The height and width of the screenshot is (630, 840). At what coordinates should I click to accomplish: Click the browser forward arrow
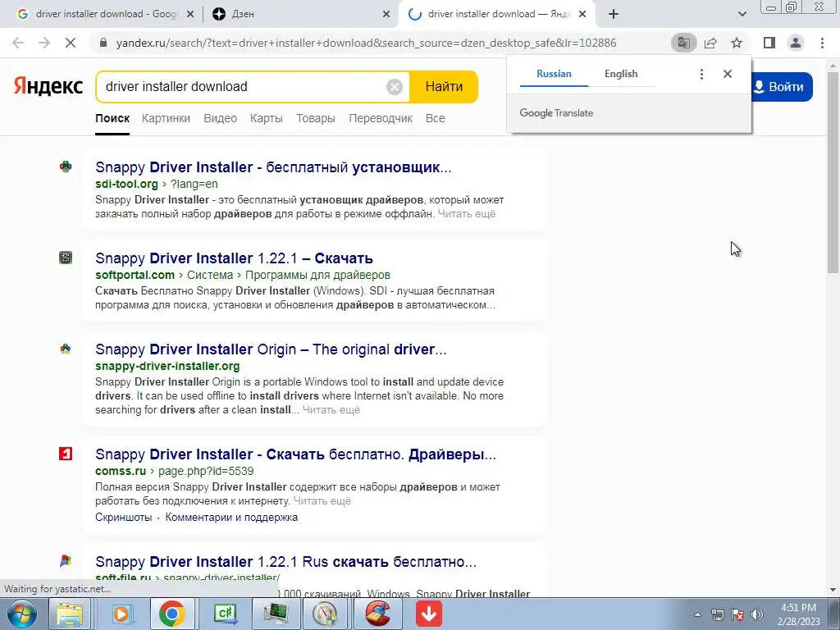44,43
